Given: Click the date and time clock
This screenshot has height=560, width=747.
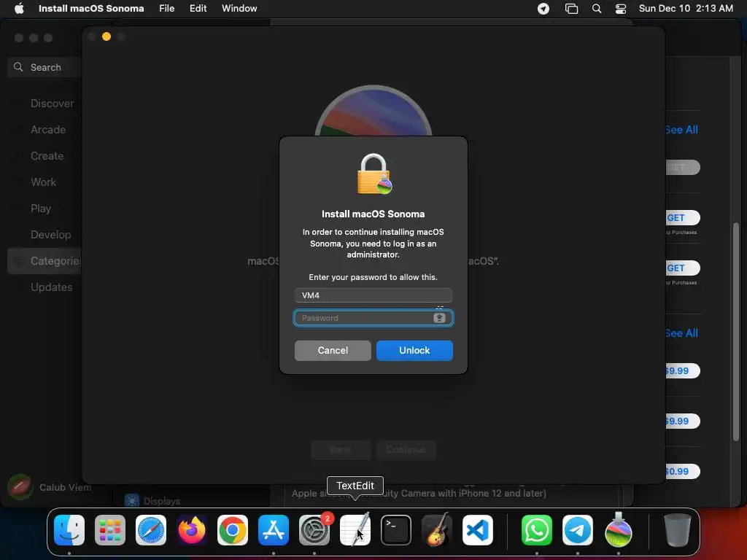Looking at the screenshot, I should coord(686,9).
